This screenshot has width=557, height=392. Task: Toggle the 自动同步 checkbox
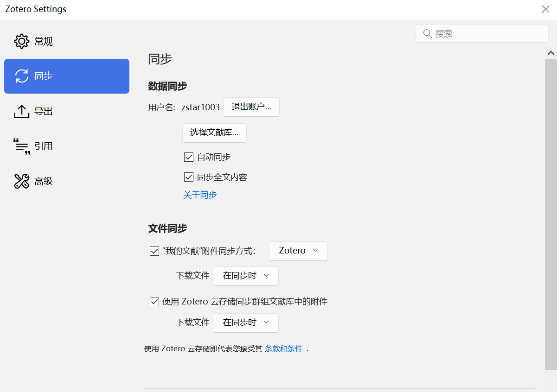click(x=189, y=157)
